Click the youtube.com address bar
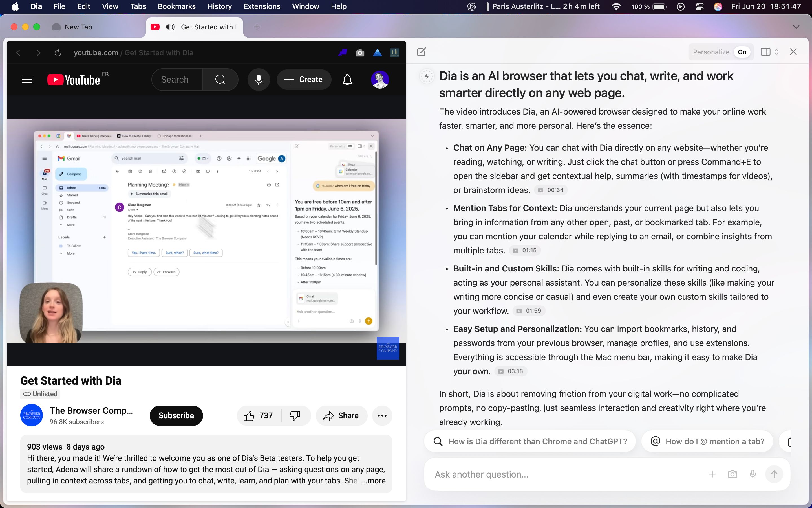Image resolution: width=812 pixels, height=508 pixels. 133,53
